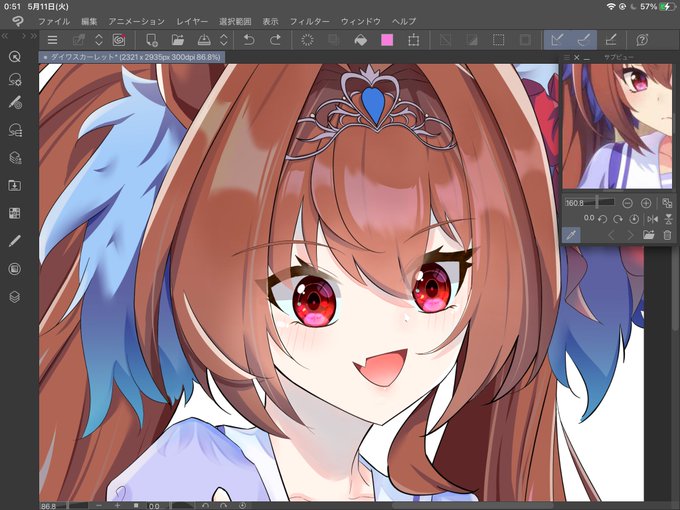The width and height of the screenshot is (680, 510).
Task: Collapse the left palette dock with double chevrons
Action: 5,36
